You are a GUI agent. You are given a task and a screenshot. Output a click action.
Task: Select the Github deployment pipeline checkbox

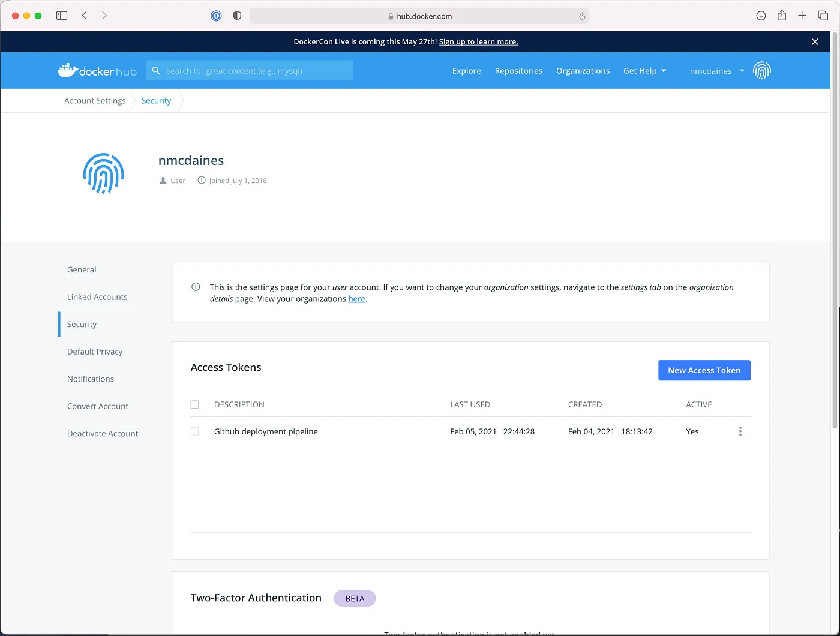(194, 431)
